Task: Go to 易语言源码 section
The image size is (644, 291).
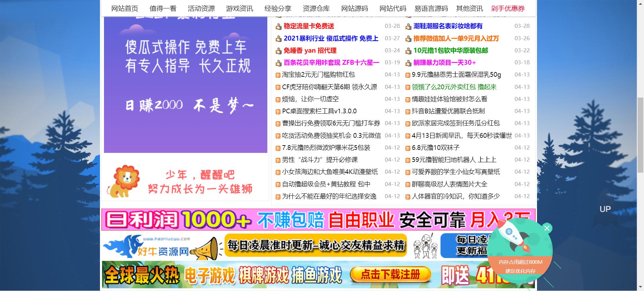Action: pos(431,8)
